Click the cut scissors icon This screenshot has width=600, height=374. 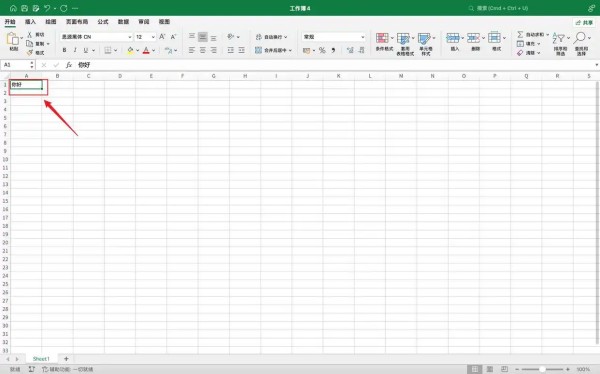click(29, 34)
